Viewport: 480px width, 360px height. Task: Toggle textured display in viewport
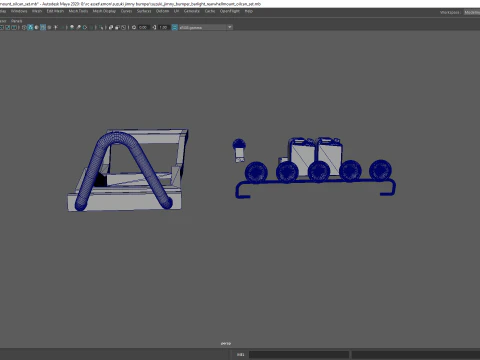pyautogui.click(x=49, y=27)
